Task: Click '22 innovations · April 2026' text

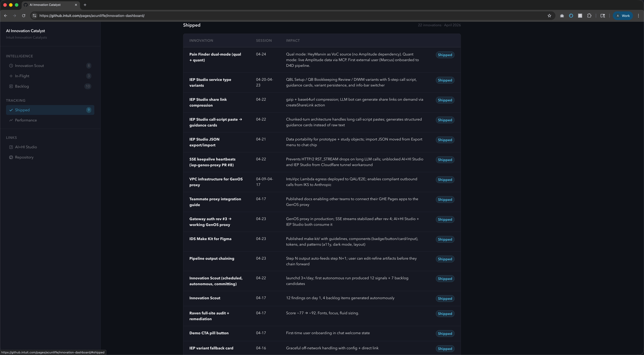Action: pos(439,25)
